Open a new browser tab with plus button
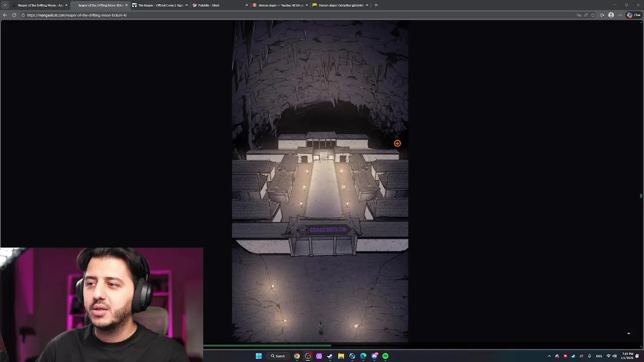The image size is (644, 362). 376,5
